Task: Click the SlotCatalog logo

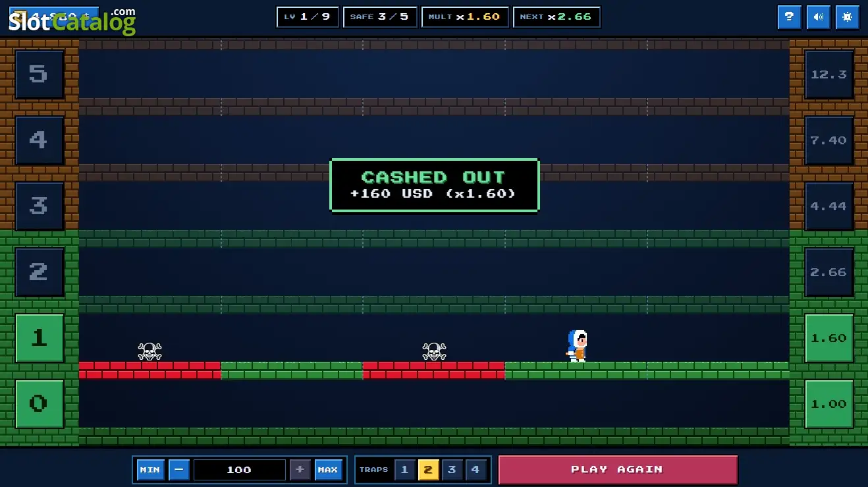Action: (72, 21)
